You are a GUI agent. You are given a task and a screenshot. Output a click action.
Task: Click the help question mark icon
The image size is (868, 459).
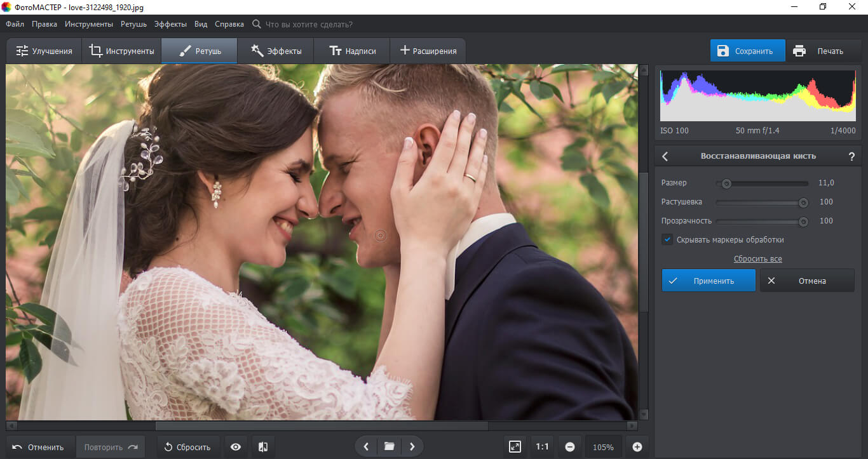(x=851, y=156)
